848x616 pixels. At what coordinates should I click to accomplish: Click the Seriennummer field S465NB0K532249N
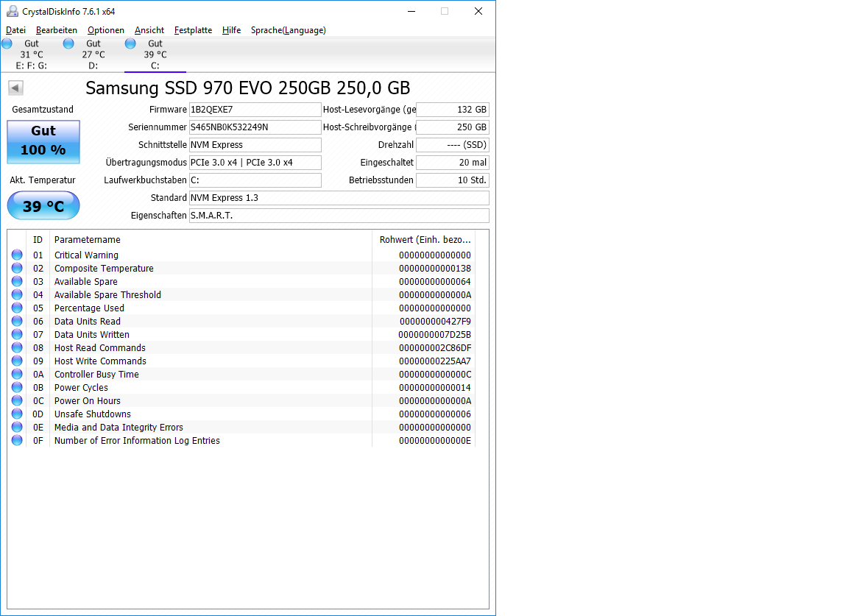(x=255, y=127)
